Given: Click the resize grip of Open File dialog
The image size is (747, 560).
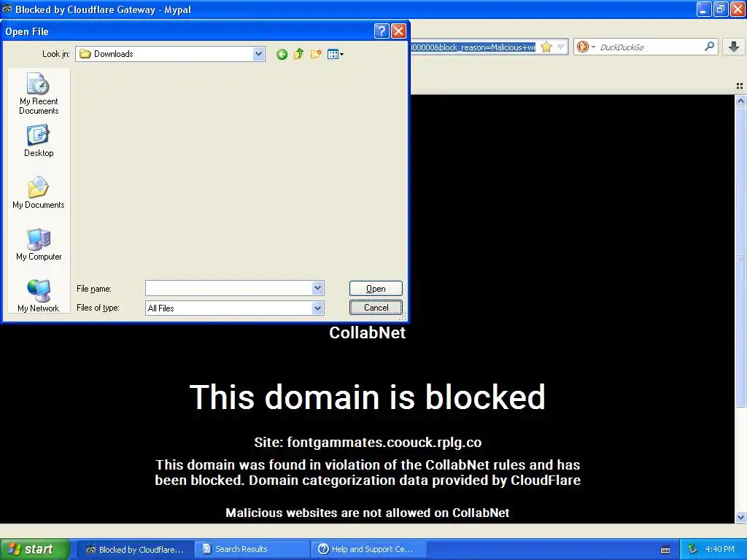Looking at the screenshot, I should coord(403,317).
